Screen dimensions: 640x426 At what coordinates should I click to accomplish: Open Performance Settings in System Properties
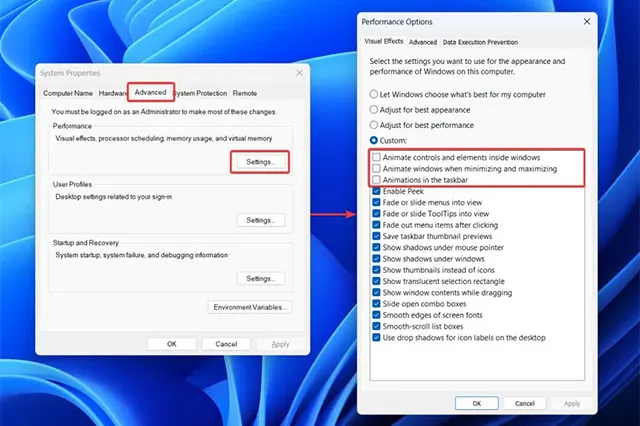coord(260,161)
